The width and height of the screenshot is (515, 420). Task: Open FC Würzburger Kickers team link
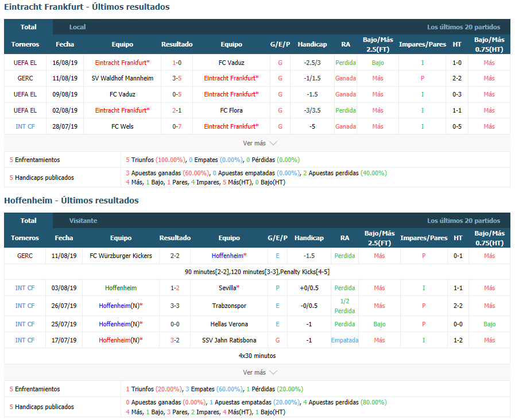click(x=121, y=256)
